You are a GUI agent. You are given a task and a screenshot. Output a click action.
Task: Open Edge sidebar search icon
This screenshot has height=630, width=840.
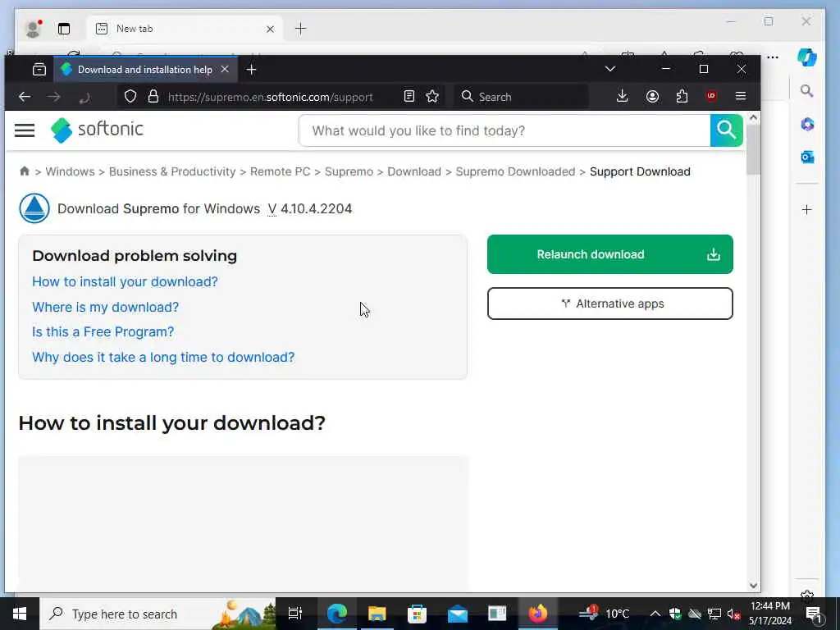pyautogui.click(x=807, y=91)
